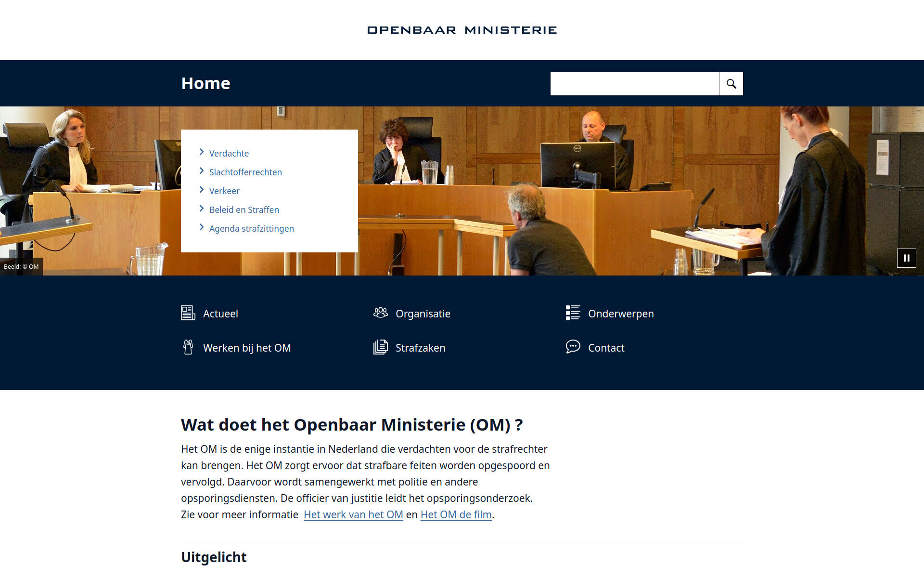Open the Verdachte link
Image resolution: width=924 pixels, height=578 pixels.
pos(229,153)
